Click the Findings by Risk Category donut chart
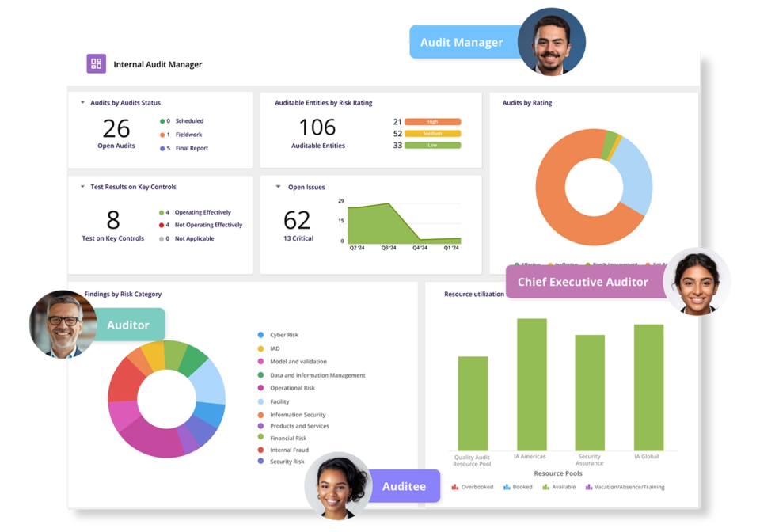 pos(166,399)
